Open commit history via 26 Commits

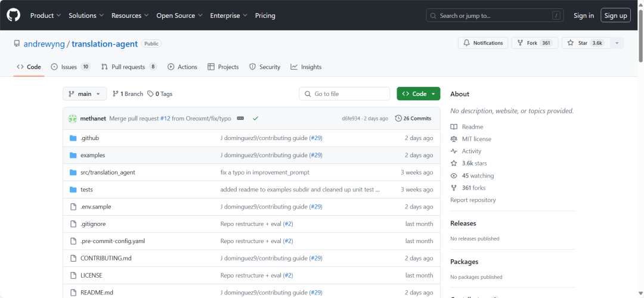click(413, 118)
